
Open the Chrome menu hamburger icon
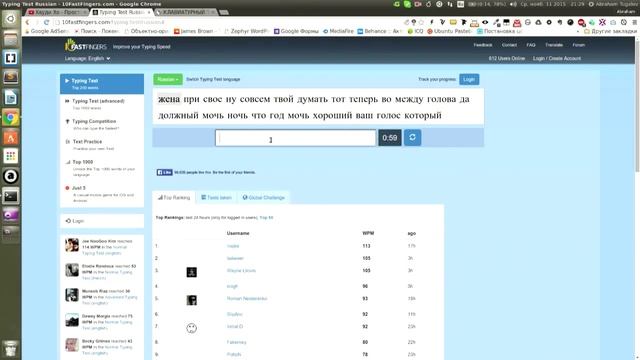pyautogui.click(x=635, y=22)
